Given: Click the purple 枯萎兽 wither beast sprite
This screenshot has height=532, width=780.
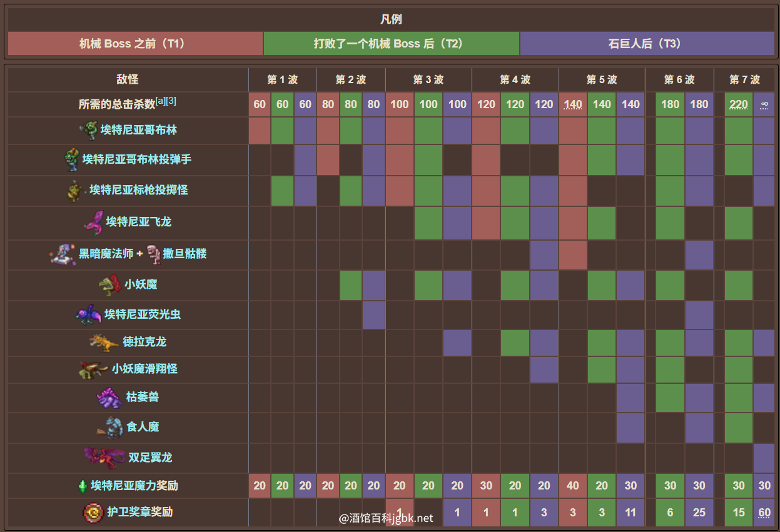Looking at the screenshot, I should (110, 397).
